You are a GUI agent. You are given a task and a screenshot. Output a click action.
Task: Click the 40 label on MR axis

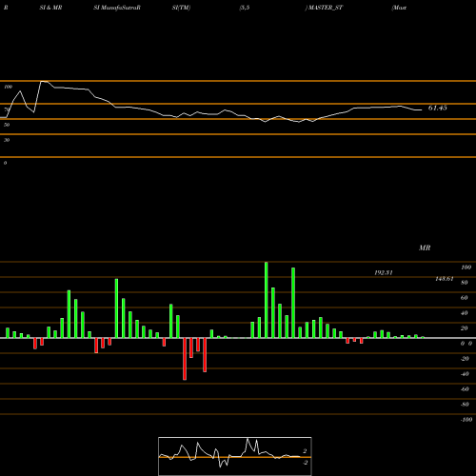[465, 313]
